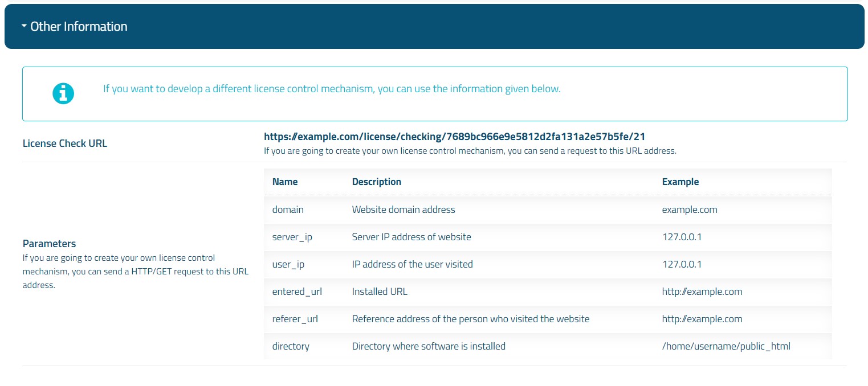868x386 pixels.
Task: Click the /home/username/public_html example value
Action: pos(726,346)
